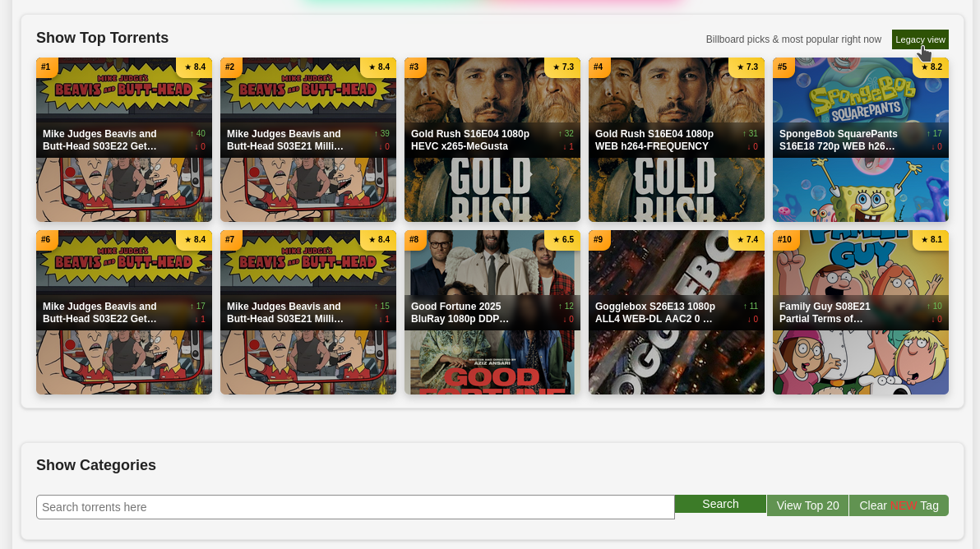Open #2 Beavis and Butt-Head S03E21 card

(308, 140)
